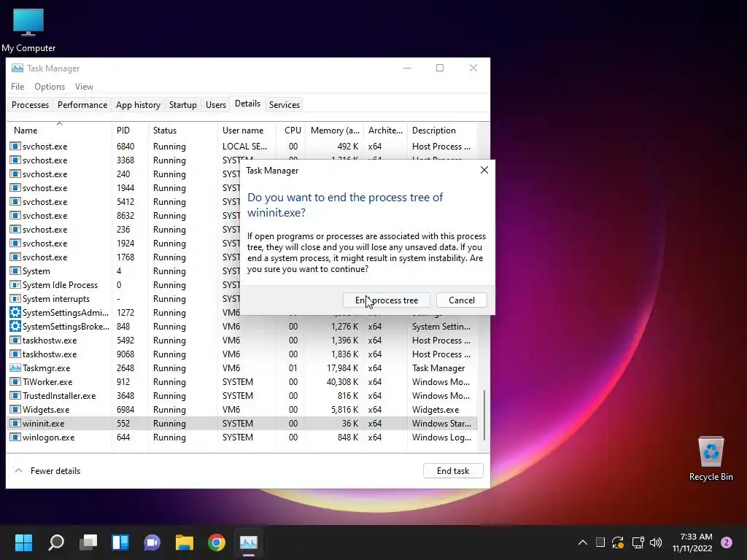Select svchost.exe with PID 6840
The image size is (747, 560).
pos(242,146)
